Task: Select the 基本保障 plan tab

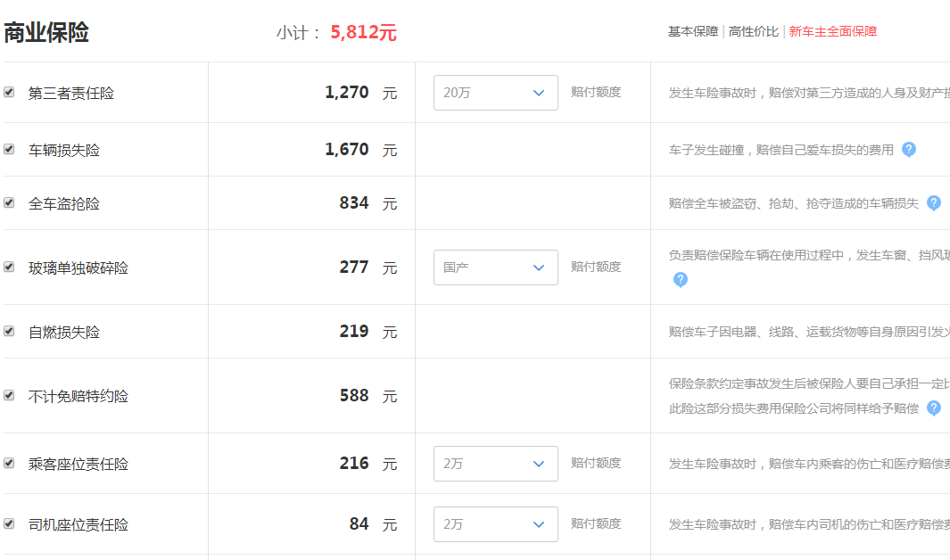Action: click(x=692, y=31)
